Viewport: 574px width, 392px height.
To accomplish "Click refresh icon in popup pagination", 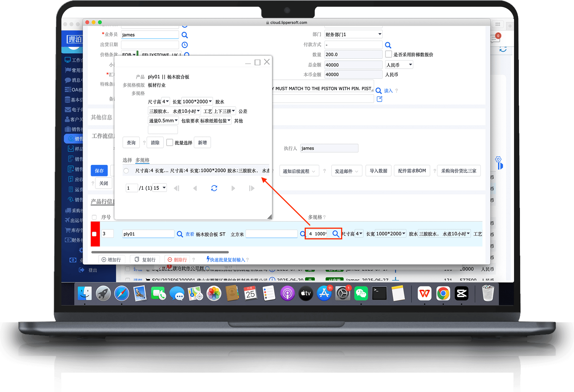I will [214, 188].
